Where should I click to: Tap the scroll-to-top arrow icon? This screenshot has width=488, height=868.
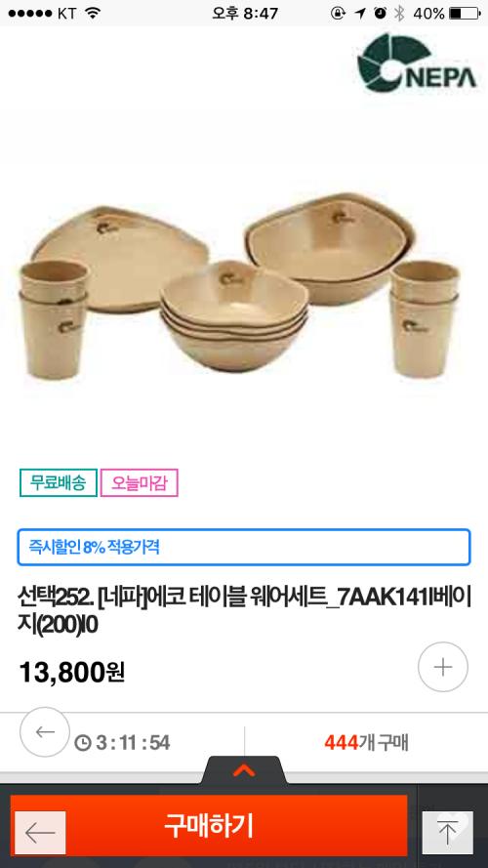coord(448,833)
